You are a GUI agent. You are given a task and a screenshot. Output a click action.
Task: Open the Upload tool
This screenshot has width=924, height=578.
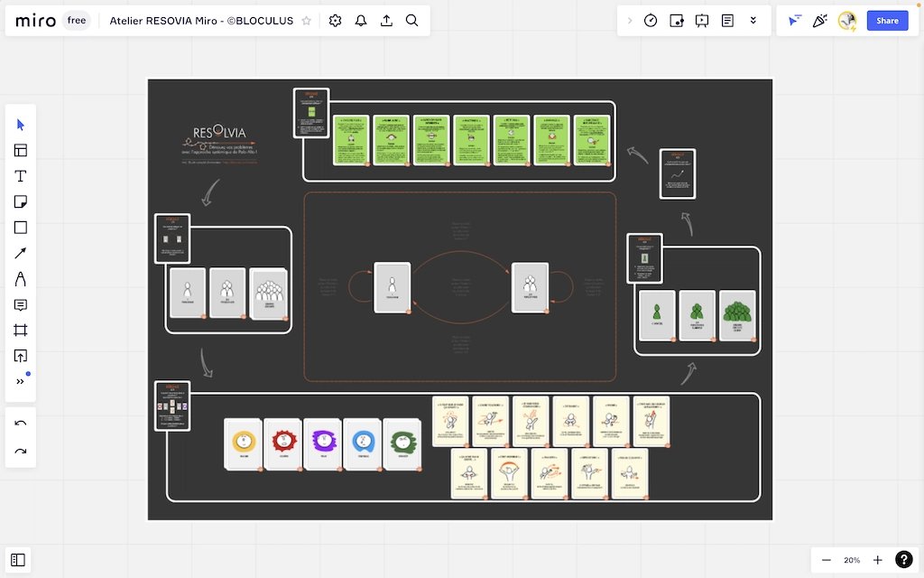tap(21, 356)
